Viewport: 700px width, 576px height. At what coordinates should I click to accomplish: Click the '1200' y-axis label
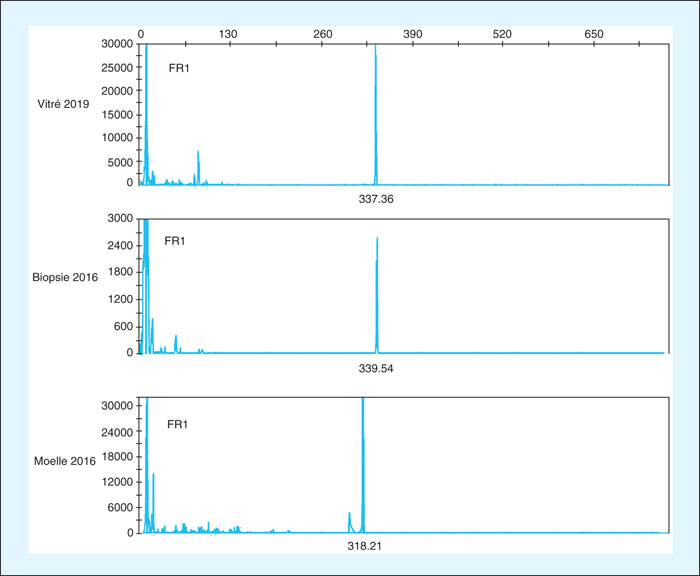coord(120,299)
